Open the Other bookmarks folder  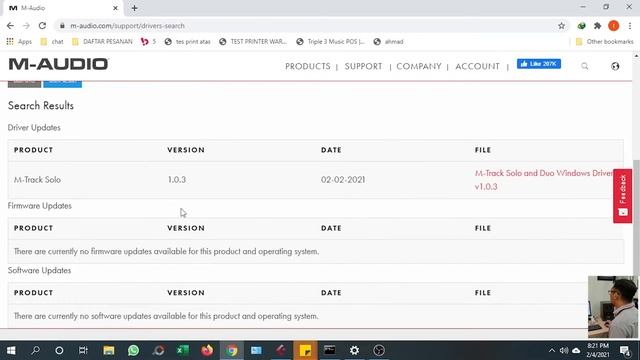(604, 42)
